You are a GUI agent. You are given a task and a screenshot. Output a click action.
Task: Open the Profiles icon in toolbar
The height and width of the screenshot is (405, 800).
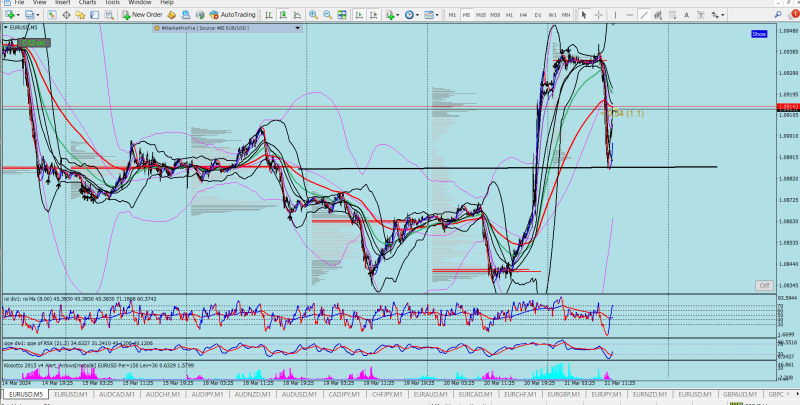point(30,15)
